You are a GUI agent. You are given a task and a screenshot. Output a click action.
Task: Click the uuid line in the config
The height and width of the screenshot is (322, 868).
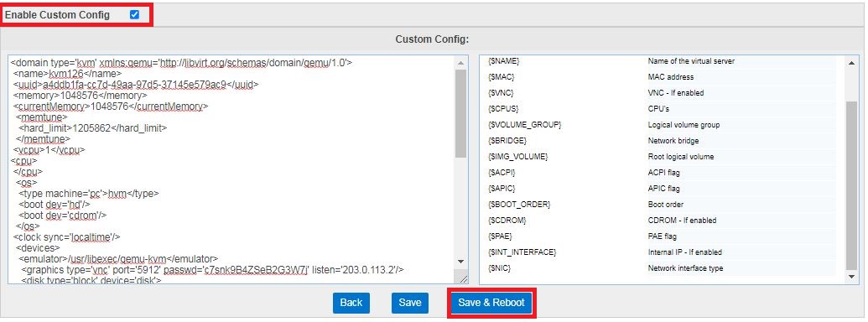tap(136, 84)
